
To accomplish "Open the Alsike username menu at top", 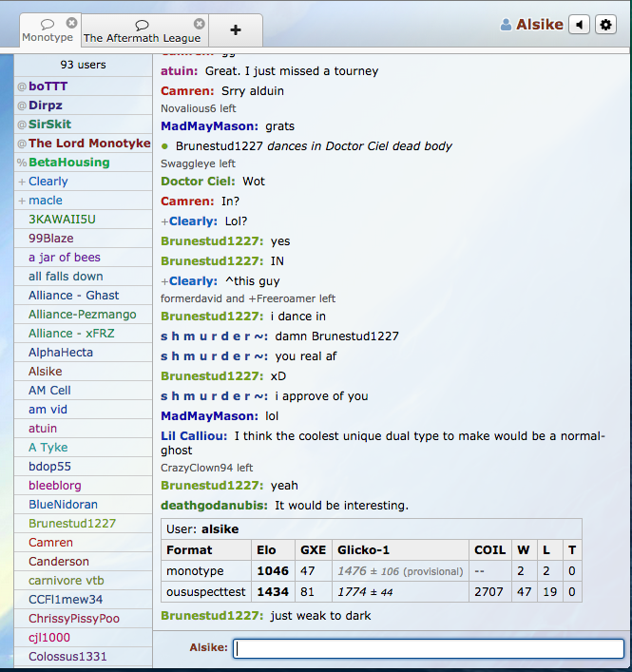I will pyautogui.click(x=540, y=25).
